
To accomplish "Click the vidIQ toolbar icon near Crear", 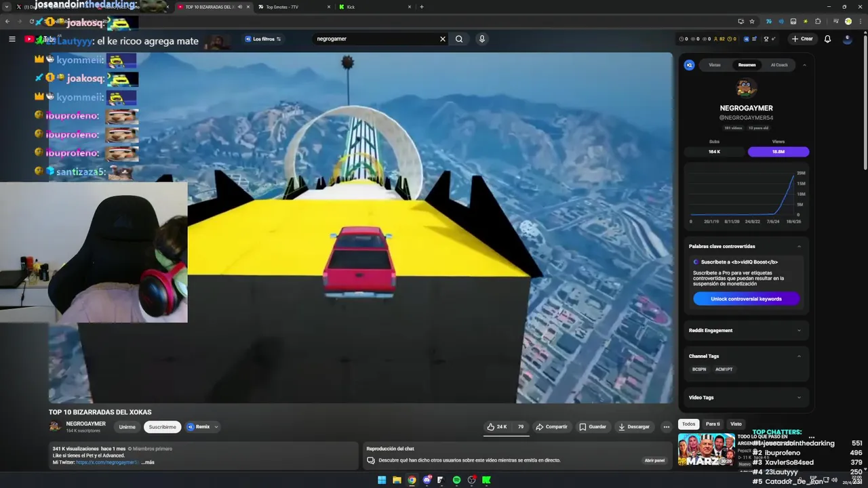I will [x=747, y=39].
